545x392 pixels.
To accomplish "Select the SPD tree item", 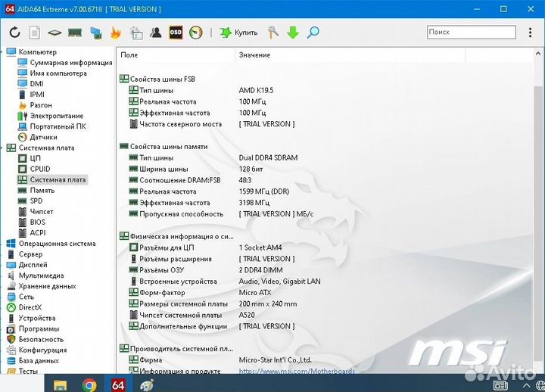I will (36, 201).
